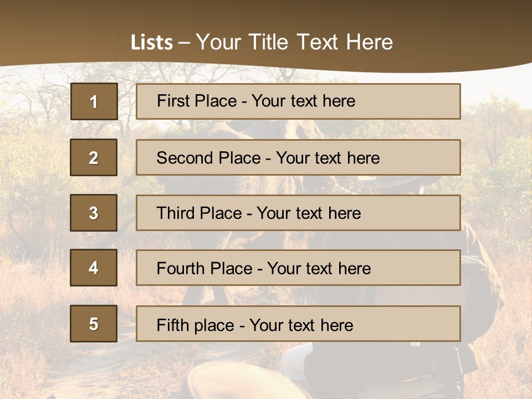Image resolution: width=532 pixels, height=399 pixels.
Task: Select the number 2 box
Action: [94, 157]
